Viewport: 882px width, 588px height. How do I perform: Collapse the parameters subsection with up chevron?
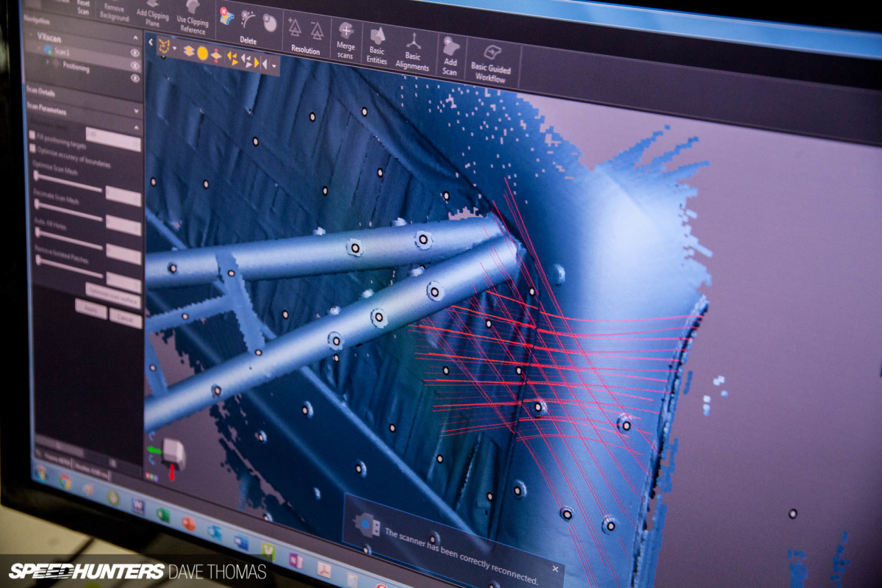pyautogui.click(x=137, y=126)
